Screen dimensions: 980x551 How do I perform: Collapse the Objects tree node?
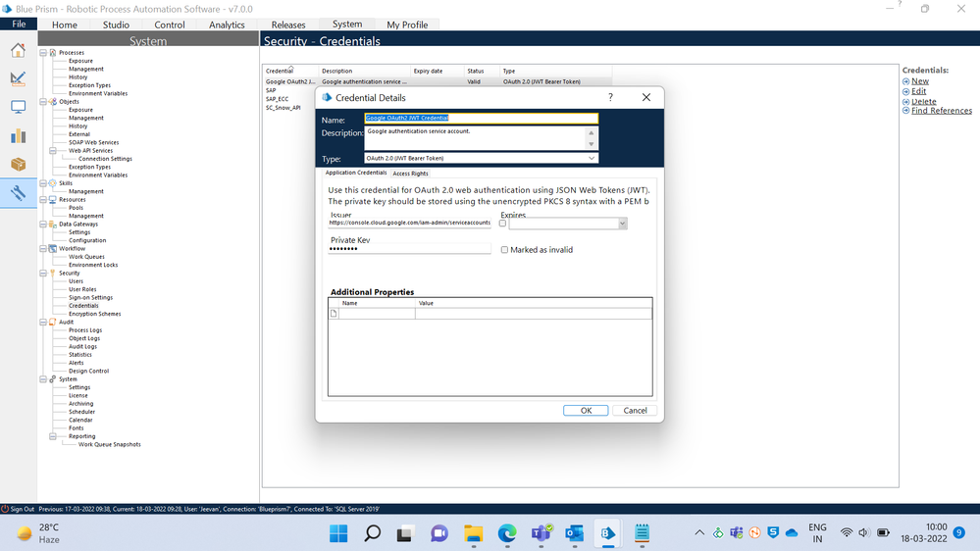[43, 102]
